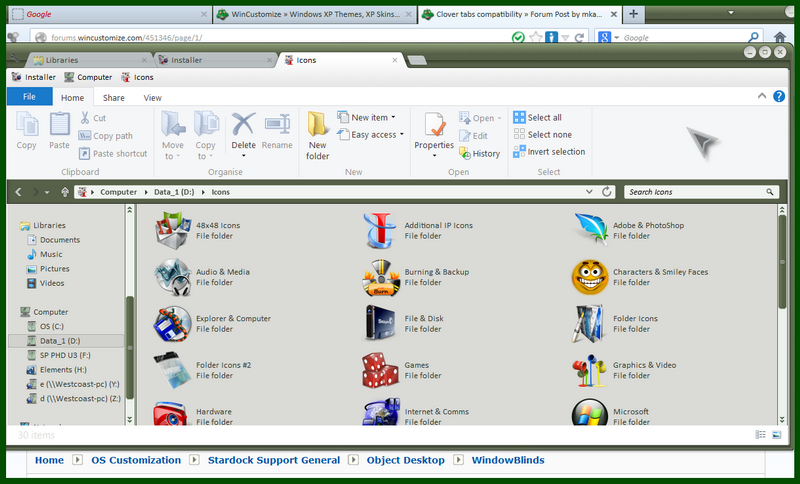
Task: Click the Computer bookmark in bookmarks bar
Action: [88, 77]
